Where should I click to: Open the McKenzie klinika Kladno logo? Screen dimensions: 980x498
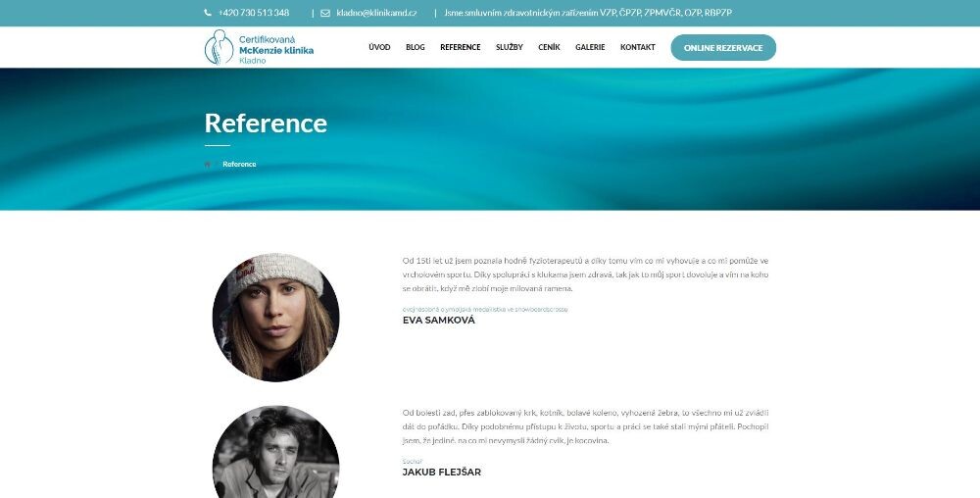(259, 47)
